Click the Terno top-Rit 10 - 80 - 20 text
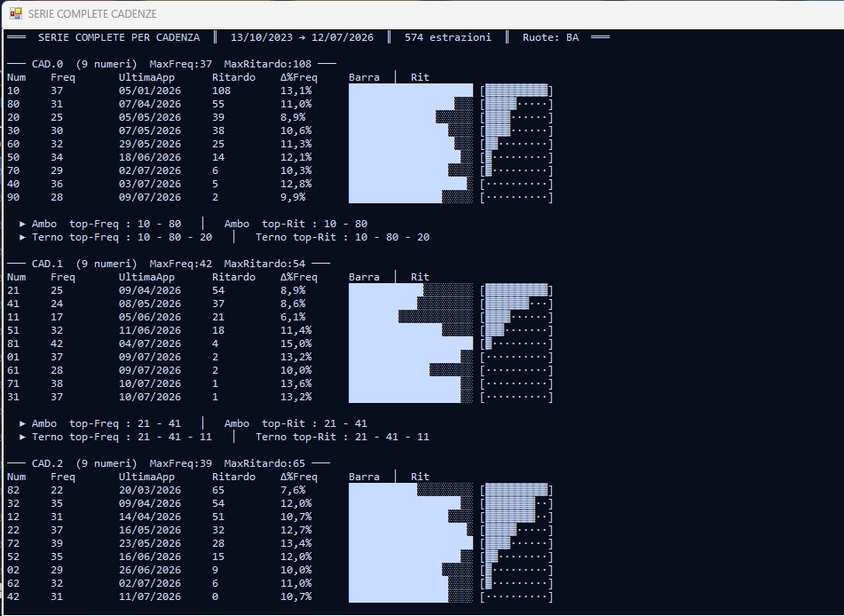Viewport: 844px width, 616px height. (x=343, y=238)
